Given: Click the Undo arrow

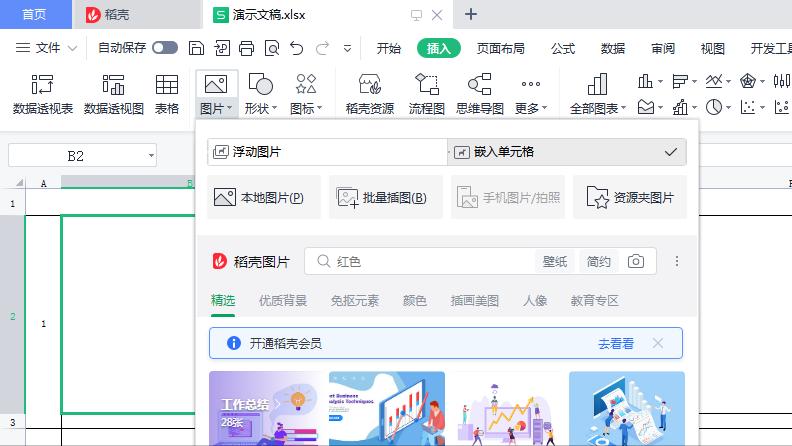Looking at the screenshot, I should (x=297, y=48).
